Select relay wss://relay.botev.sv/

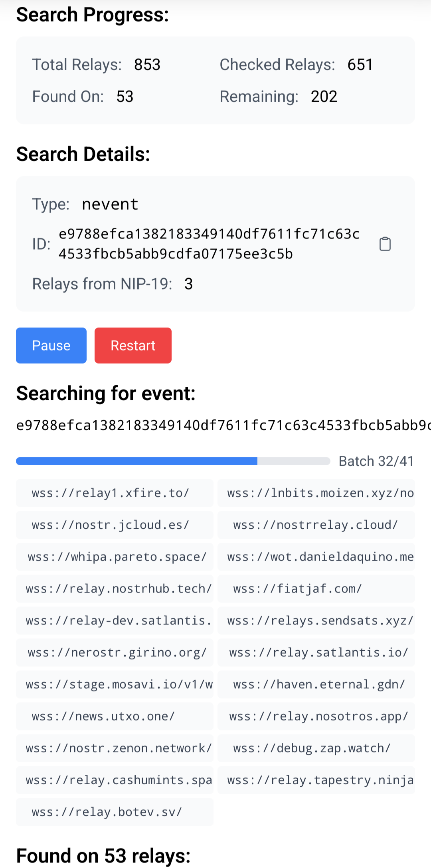pos(115,812)
